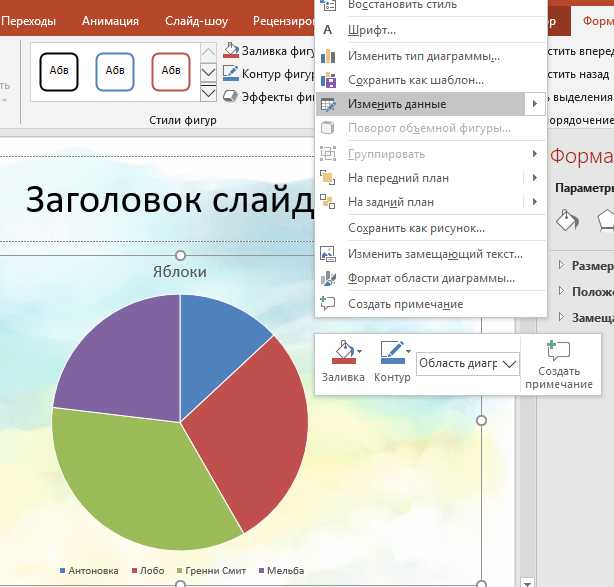Click the top center chart resize handle
Image resolution: width=614 pixels, height=587 pixels.
point(180,256)
